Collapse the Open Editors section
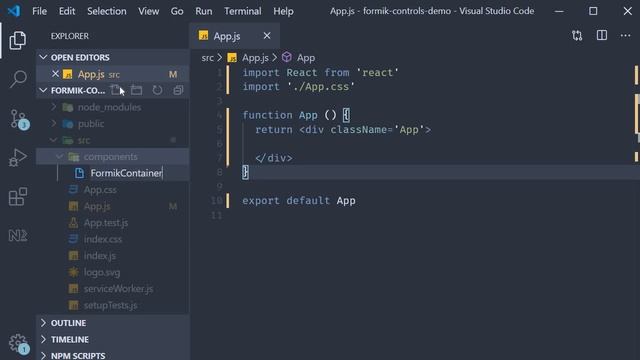This screenshot has height=360, width=640. [x=113, y=58]
